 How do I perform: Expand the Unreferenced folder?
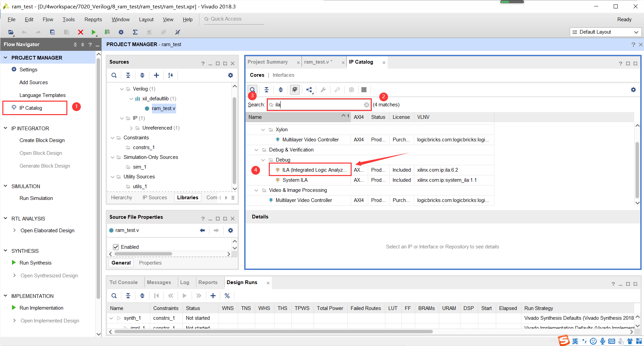tap(131, 128)
